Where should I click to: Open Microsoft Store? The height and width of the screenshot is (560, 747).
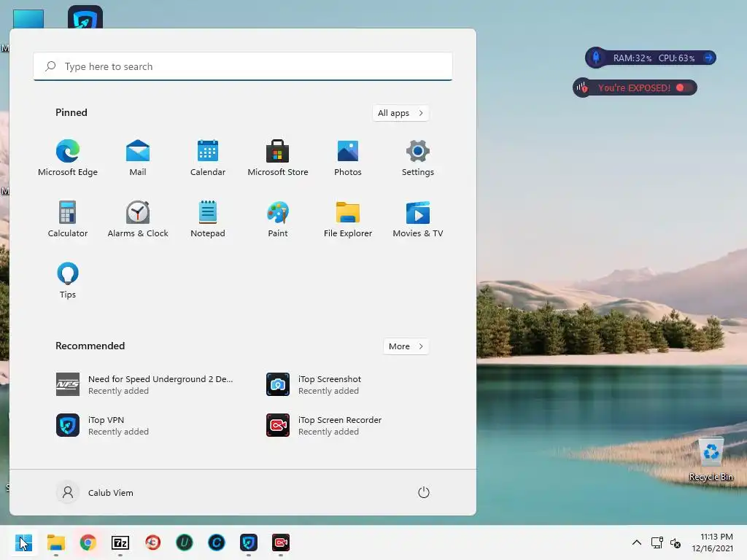pos(278,158)
